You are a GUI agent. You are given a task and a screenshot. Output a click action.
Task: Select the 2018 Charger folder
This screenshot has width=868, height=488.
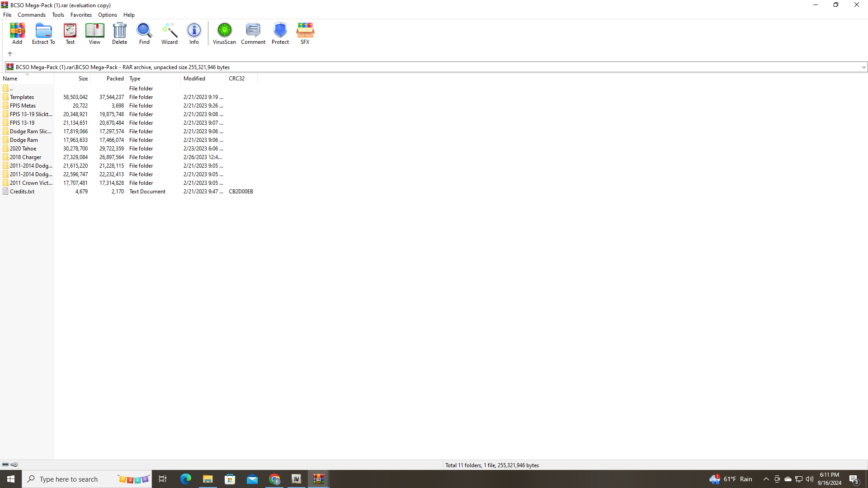25,157
